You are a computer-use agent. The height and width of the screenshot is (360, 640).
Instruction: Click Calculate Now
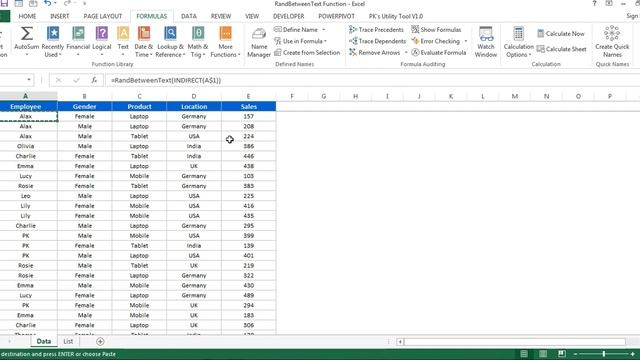coord(561,34)
